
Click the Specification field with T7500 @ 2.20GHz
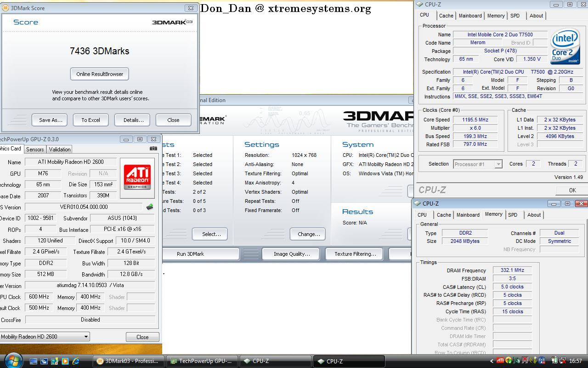point(518,72)
